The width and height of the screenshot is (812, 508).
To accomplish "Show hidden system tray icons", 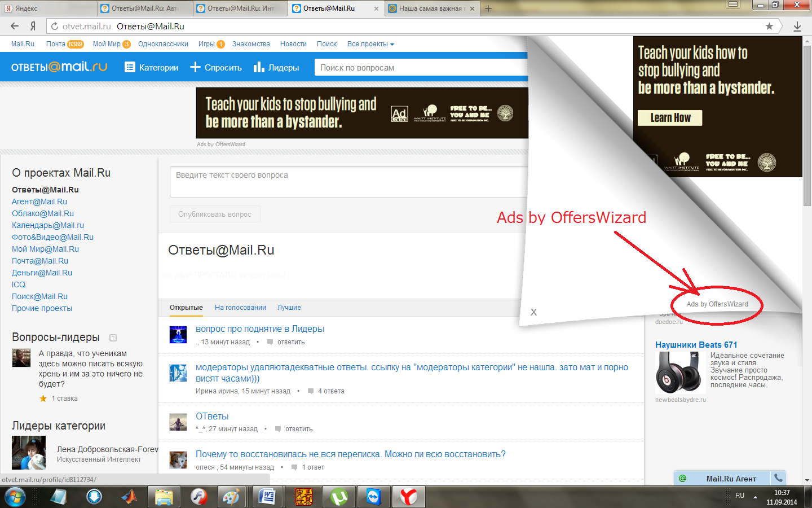I will pyautogui.click(x=755, y=497).
